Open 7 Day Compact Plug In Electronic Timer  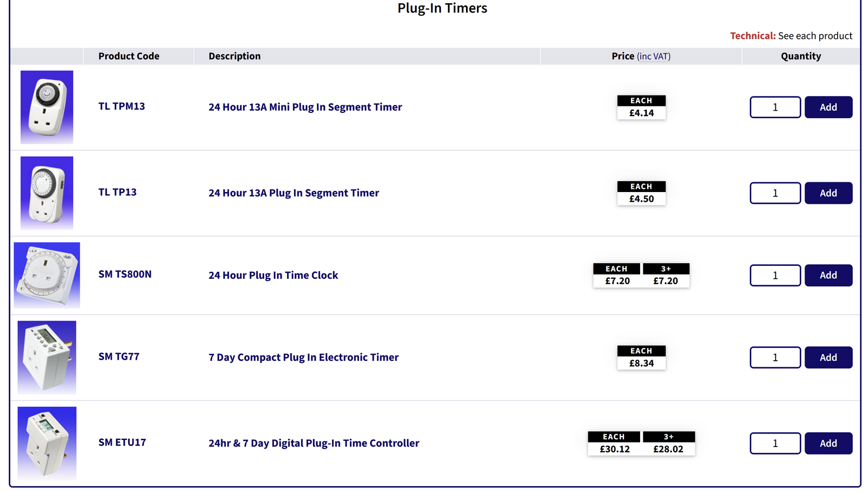[303, 357]
